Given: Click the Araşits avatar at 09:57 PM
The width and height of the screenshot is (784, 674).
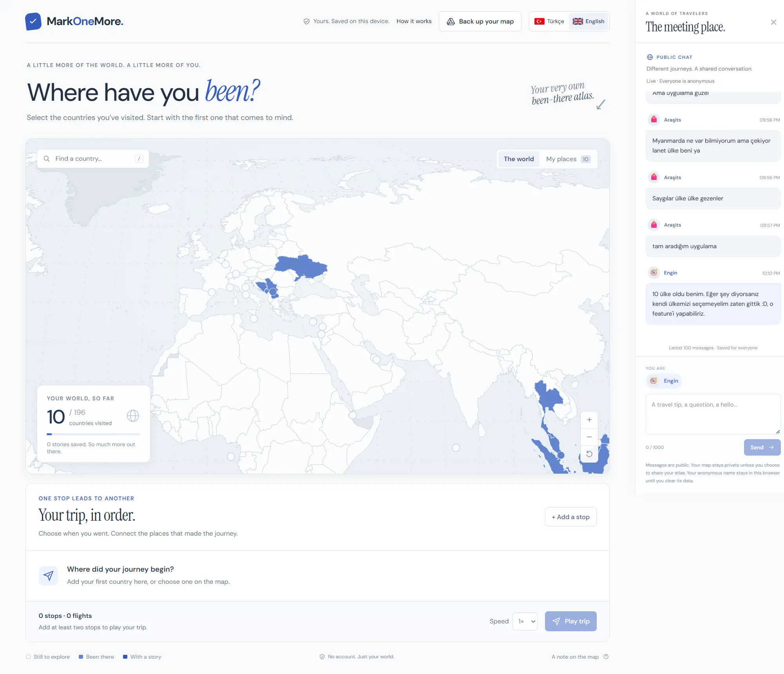Looking at the screenshot, I should [654, 225].
